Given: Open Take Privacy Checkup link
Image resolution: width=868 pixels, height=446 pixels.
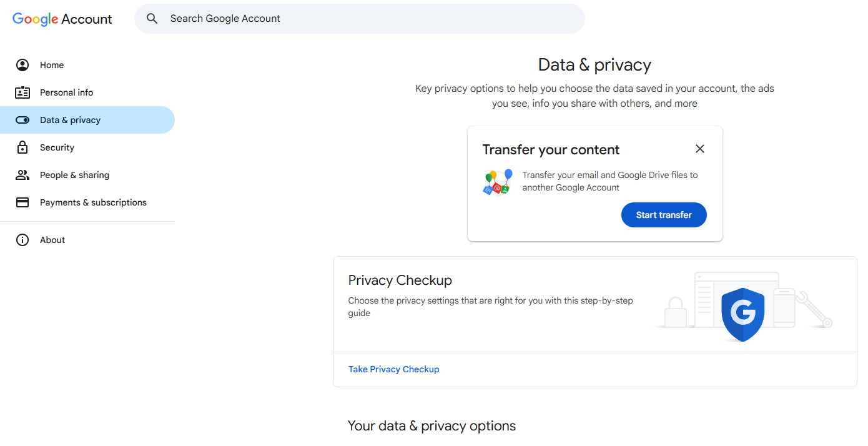Looking at the screenshot, I should 393,369.
